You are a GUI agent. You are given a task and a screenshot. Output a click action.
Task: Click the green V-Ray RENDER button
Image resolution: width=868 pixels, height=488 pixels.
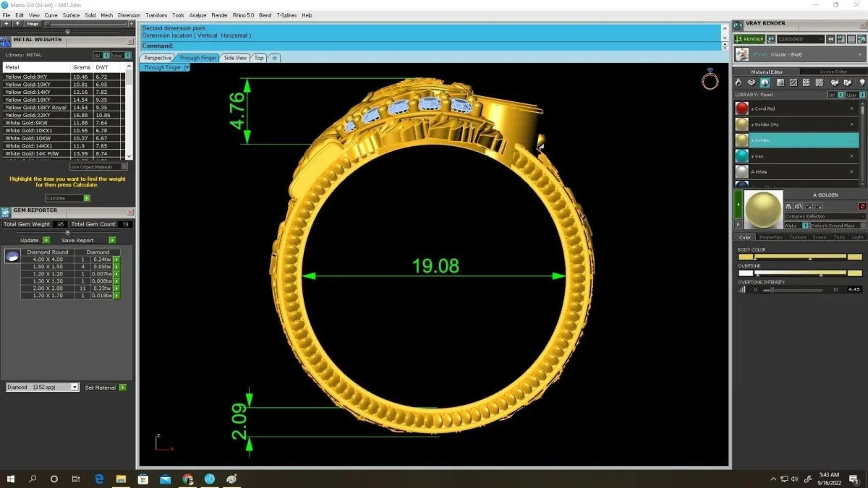point(749,39)
